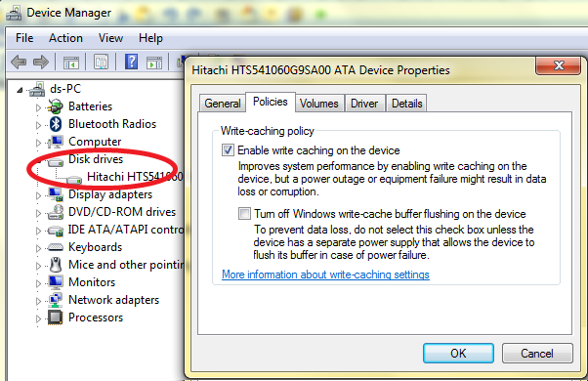This screenshot has width=588, height=381.
Task: Select the Monitors tree label
Action: [x=92, y=282]
